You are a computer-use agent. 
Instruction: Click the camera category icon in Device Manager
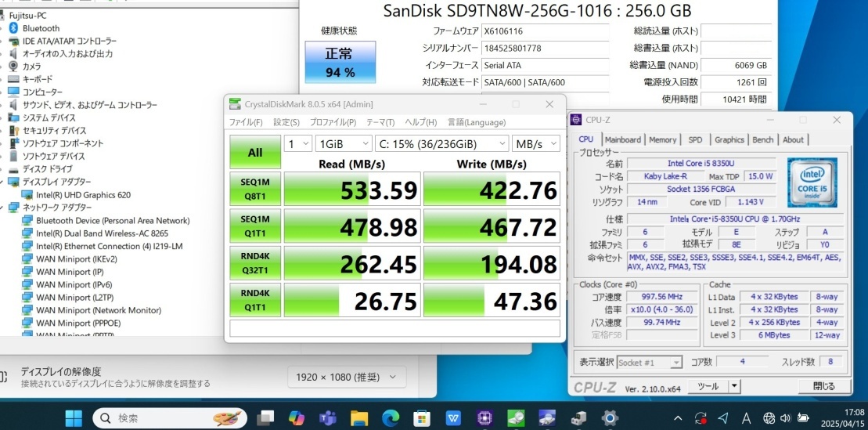[14, 67]
